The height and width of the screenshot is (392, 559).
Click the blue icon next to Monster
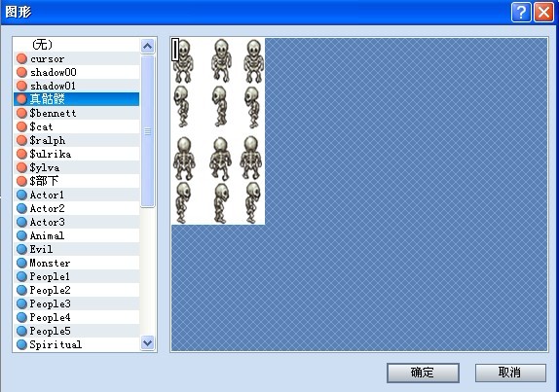pos(21,263)
